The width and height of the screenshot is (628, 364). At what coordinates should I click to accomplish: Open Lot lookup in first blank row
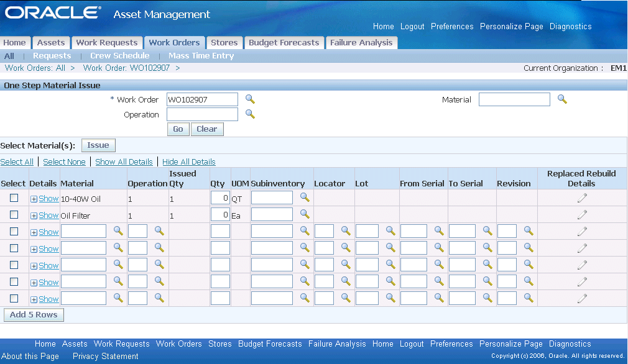point(390,231)
